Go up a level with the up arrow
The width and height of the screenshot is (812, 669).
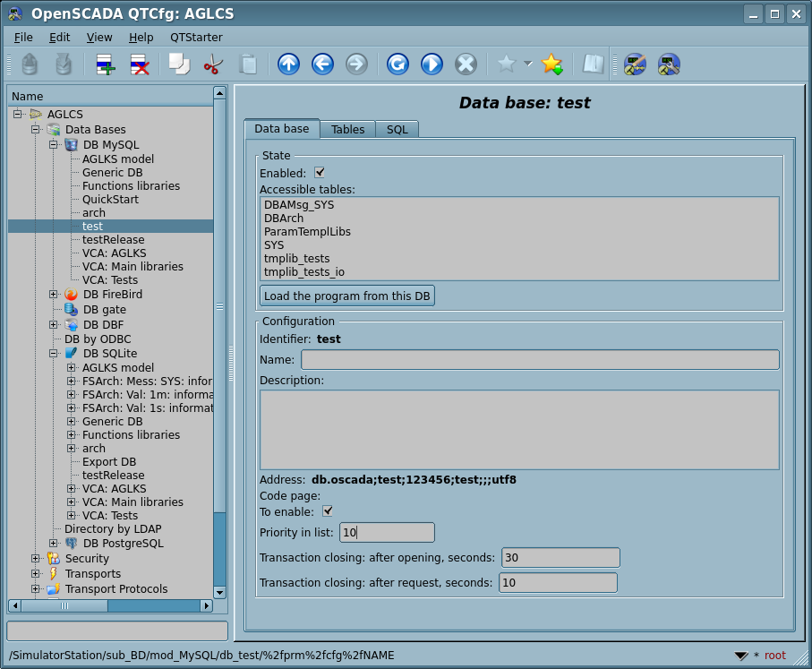click(x=288, y=64)
